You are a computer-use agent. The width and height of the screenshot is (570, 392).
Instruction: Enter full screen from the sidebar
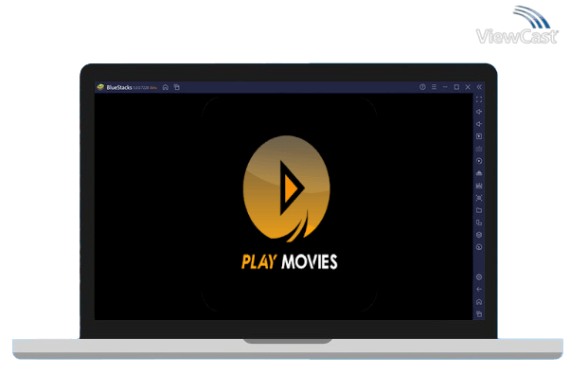(479, 99)
